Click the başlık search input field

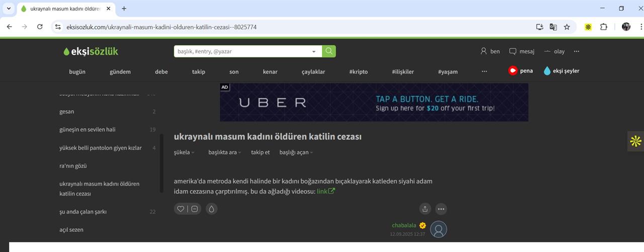coord(242,51)
